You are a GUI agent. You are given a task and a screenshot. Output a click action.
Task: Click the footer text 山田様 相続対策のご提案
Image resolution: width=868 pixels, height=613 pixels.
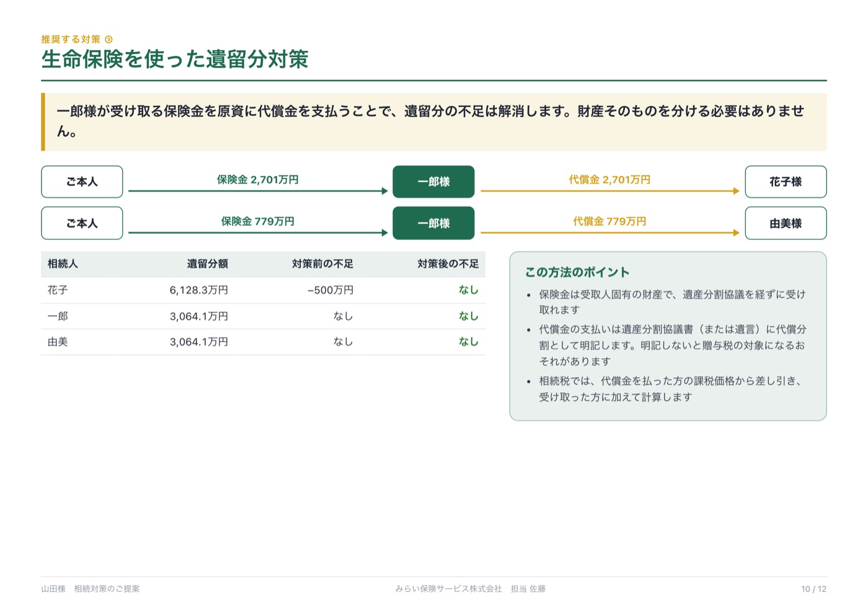91,589
